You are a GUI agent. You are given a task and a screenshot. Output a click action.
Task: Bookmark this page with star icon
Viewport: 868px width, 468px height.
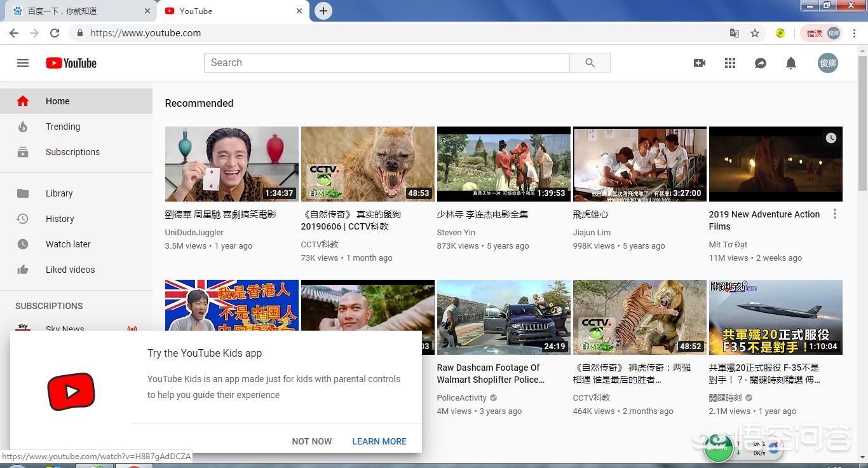point(755,33)
